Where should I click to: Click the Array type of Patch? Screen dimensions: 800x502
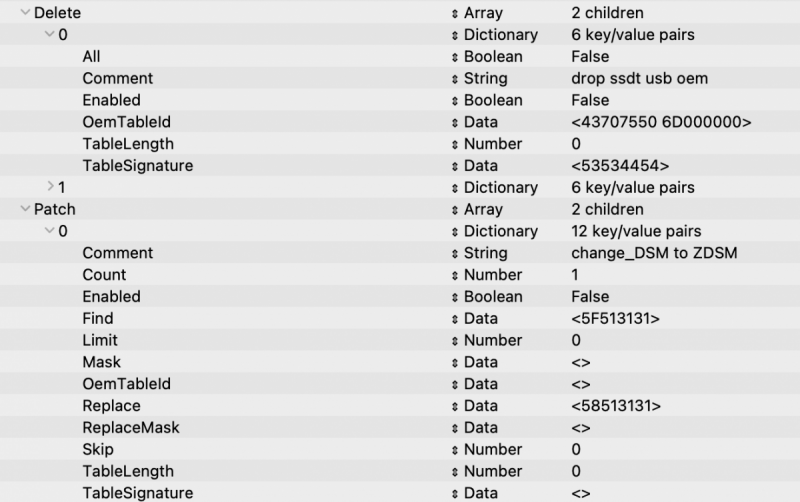483,210
